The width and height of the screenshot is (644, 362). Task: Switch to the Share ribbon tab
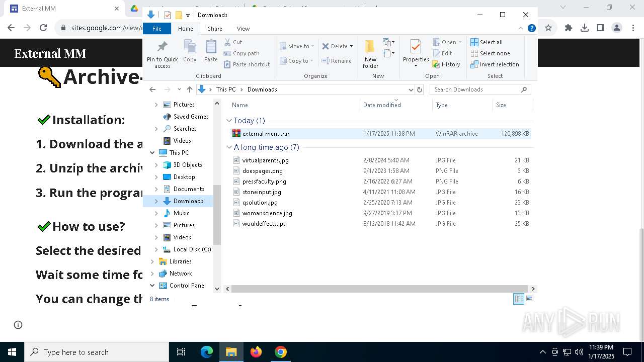(215, 29)
